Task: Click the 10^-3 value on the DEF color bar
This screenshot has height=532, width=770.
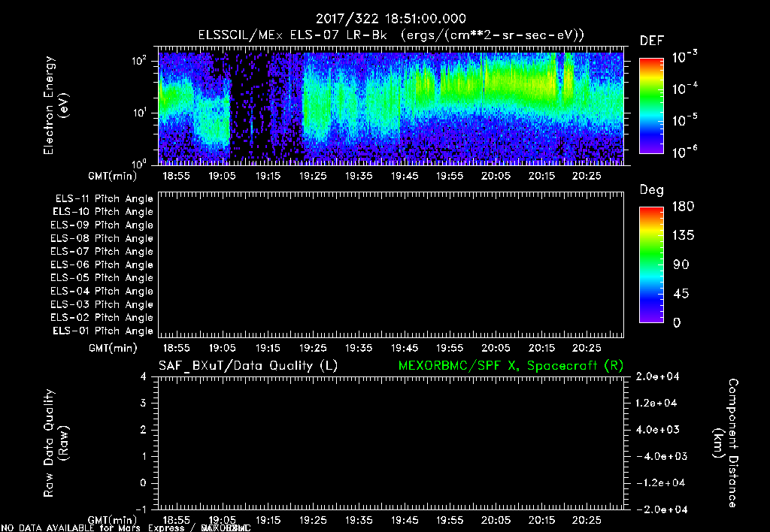Action: pyautogui.click(x=684, y=56)
